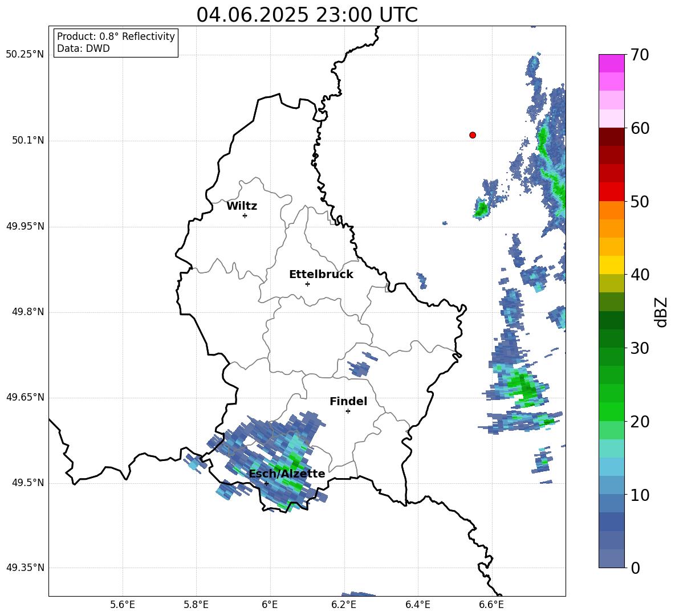The height and width of the screenshot is (616, 675).
Task: Click the 49.95°N latitude label
Action: pyautogui.click(x=25, y=226)
